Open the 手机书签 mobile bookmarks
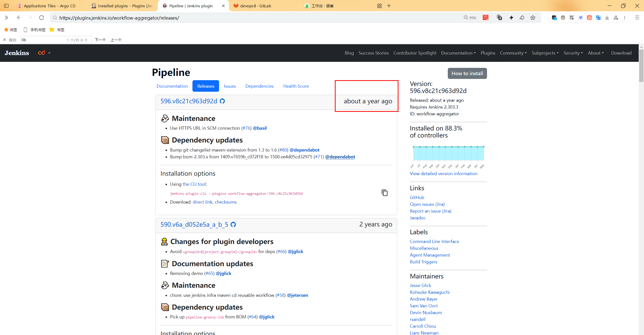The image size is (644, 335). 35,30
